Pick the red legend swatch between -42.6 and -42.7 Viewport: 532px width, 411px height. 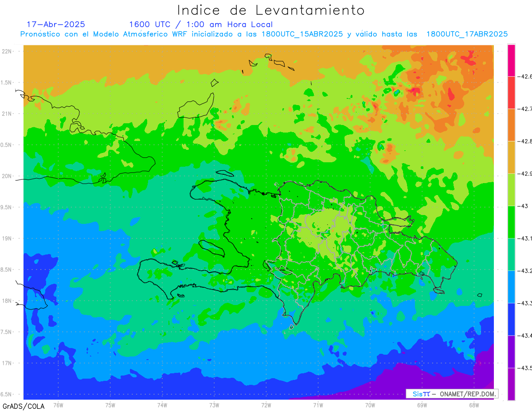point(511,93)
